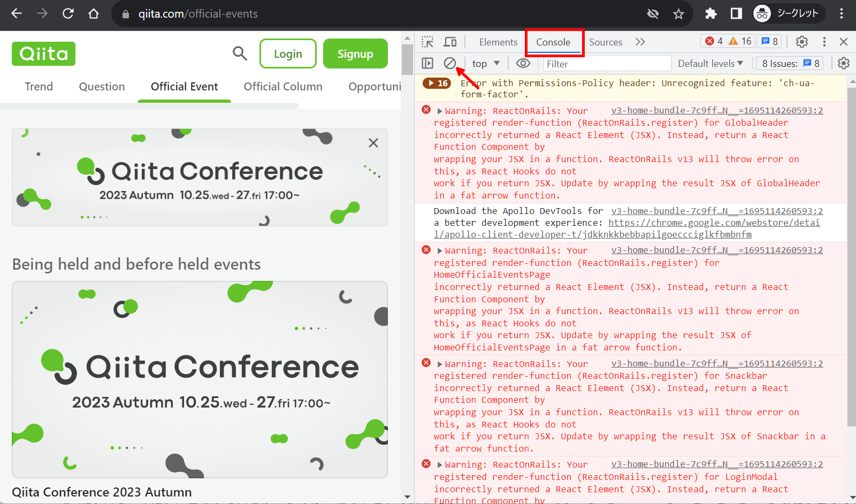This screenshot has height=504, width=856.
Task: Open the Trend tab on Qiita
Action: coord(39,87)
